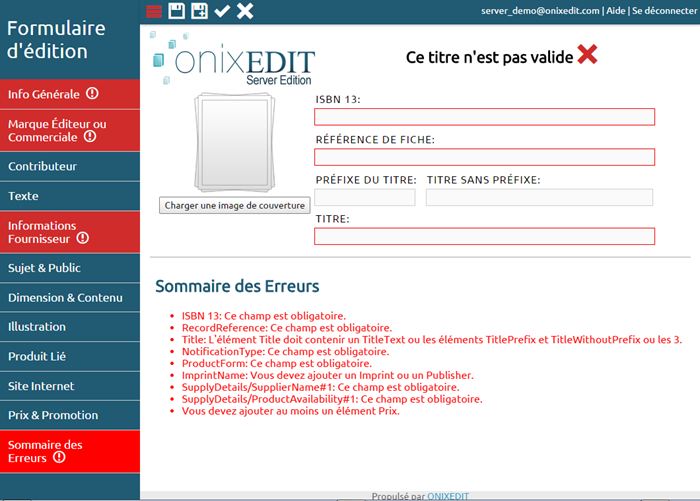The width and height of the screenshot is (700, 501).
Task: Click the 'ImprintName: Vous devez ajouter' error
Action: point(327,375)
